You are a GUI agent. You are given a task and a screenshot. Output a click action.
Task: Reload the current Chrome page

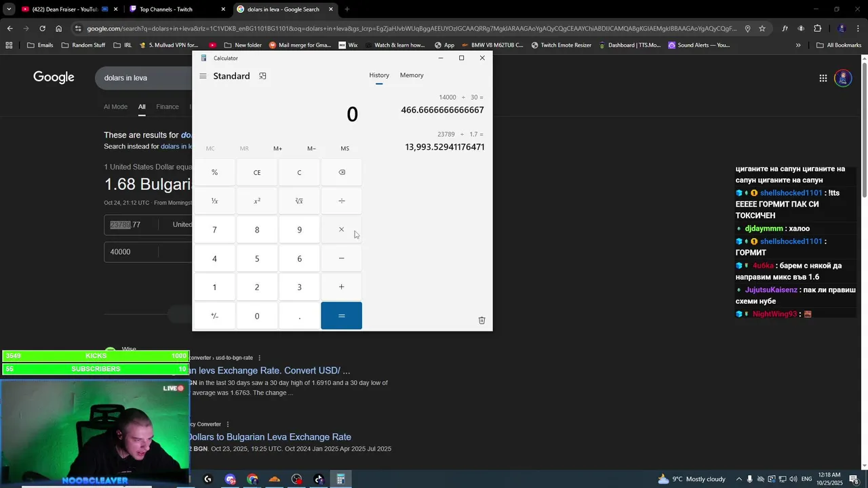[x=42, y=28]
